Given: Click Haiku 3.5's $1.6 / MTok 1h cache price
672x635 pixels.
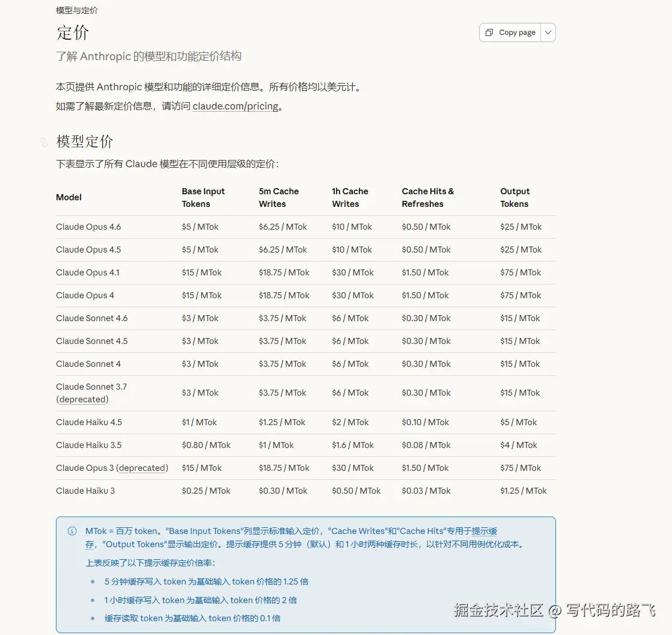Looking at the screenshot, I should click(353, 445).
